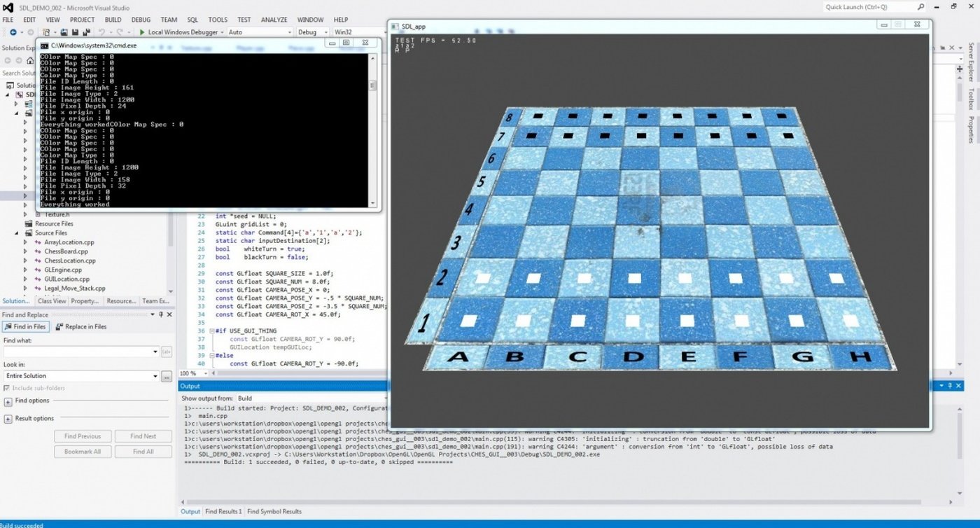
Task: Click the Undo toolbar icon
Action: 101,32
